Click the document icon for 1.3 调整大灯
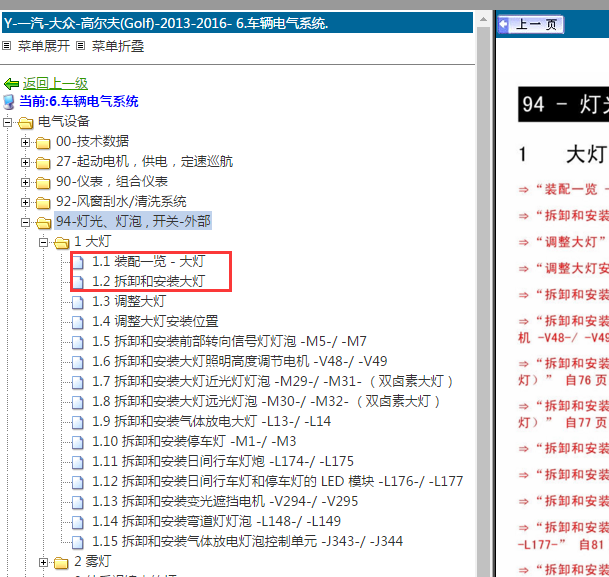 pyautogui.click(x=78, y=302)
